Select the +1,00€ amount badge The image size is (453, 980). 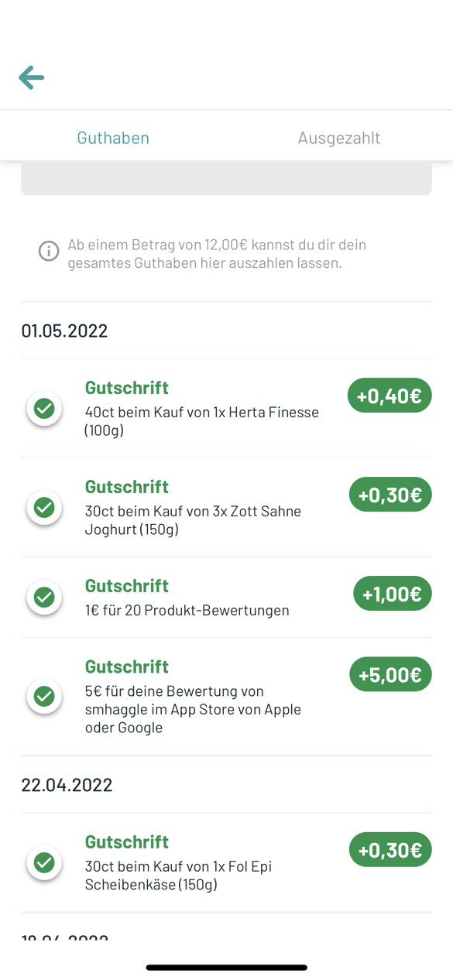(x=393, y=594)
